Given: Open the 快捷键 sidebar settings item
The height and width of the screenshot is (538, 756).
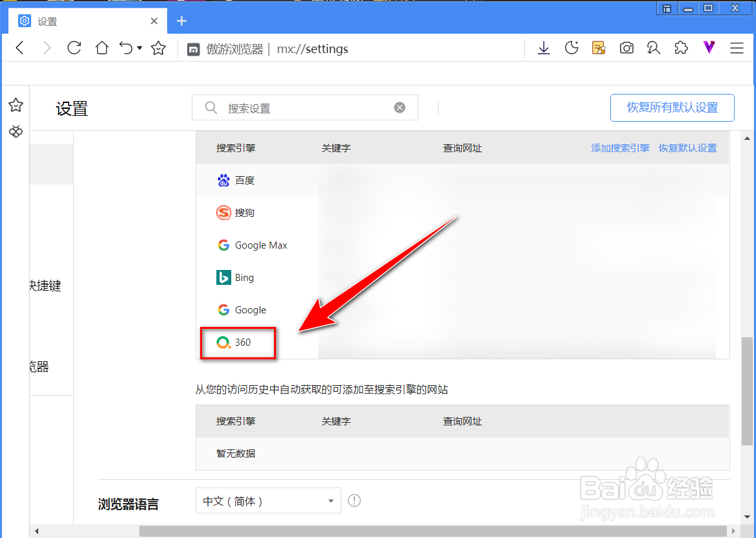Looking at the screenshot, I should pos(45,286).
